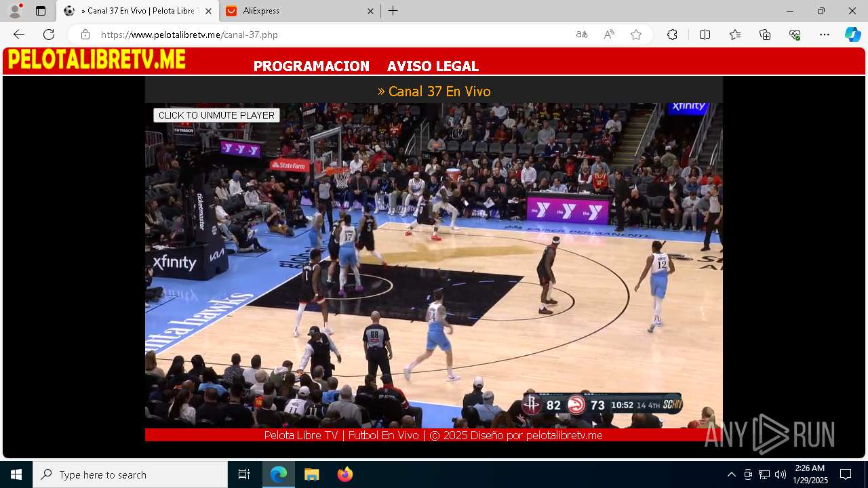This screenshot has height=488, width=868.
Task: Open the notification center icon
Action: [846, 474]
